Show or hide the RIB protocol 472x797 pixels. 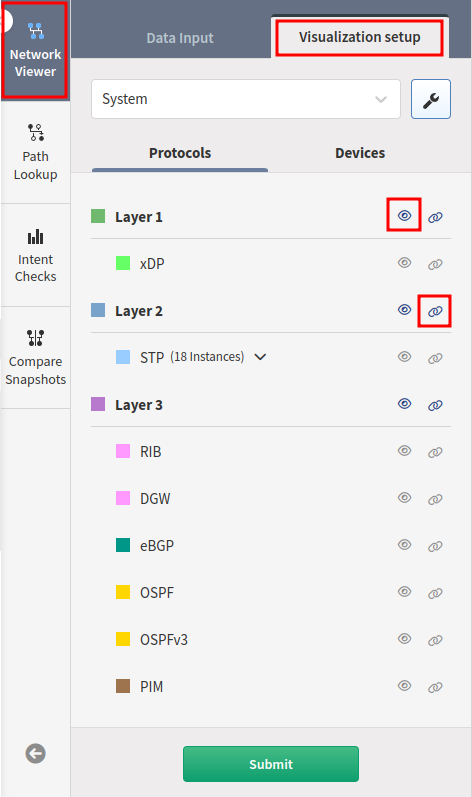404,450
